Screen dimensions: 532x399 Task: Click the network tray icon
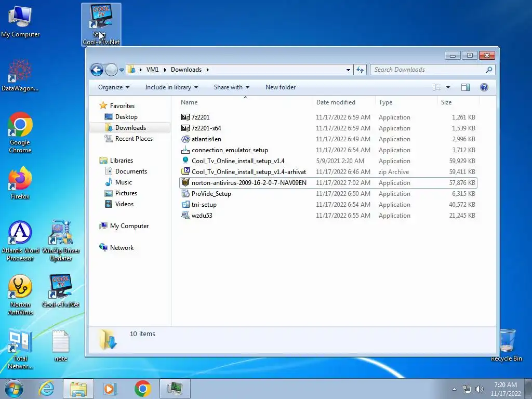(x=467, y=389)
